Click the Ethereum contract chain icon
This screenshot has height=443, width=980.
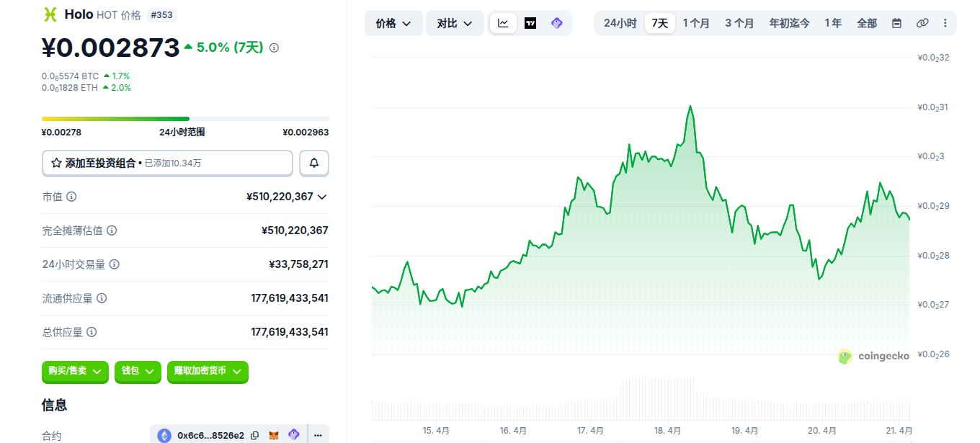(x=165, y=435)
